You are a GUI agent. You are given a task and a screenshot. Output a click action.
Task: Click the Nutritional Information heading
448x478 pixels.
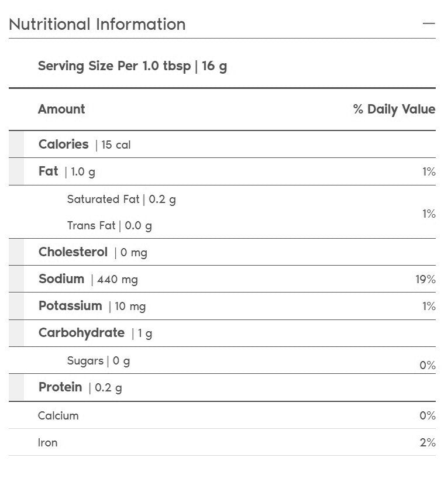97,25
